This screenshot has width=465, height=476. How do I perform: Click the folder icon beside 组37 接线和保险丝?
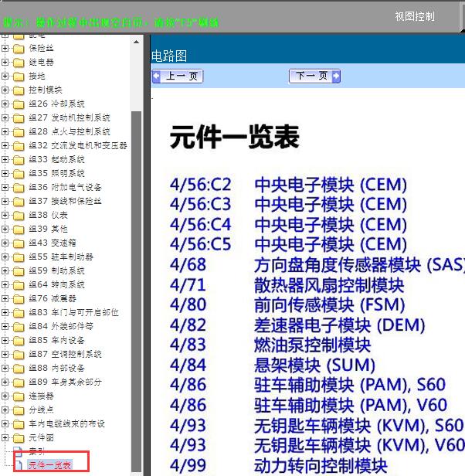click(x=19, y=202)
